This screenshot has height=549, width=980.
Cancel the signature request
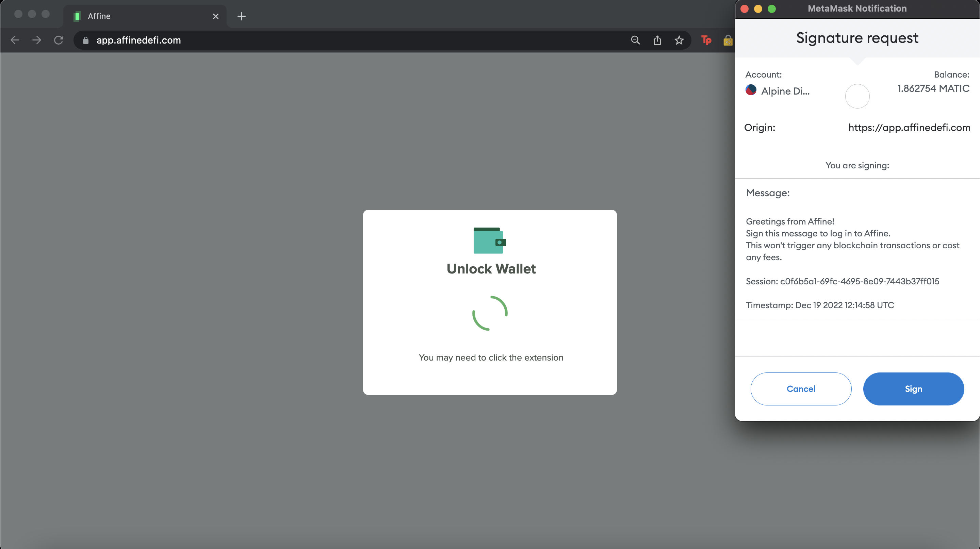point(800,388)
